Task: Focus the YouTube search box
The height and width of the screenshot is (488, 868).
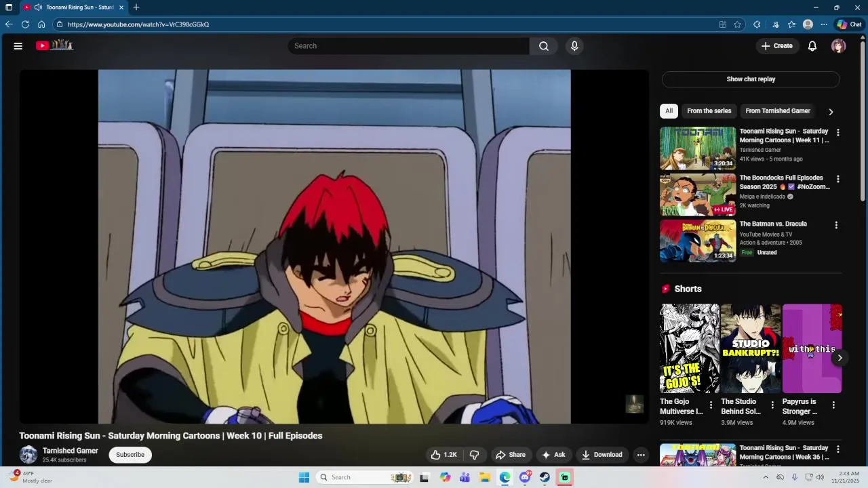Action: 408,46
